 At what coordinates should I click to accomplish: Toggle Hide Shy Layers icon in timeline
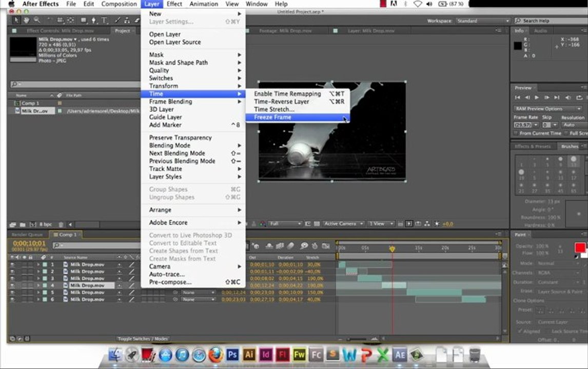tap(269, 246)
